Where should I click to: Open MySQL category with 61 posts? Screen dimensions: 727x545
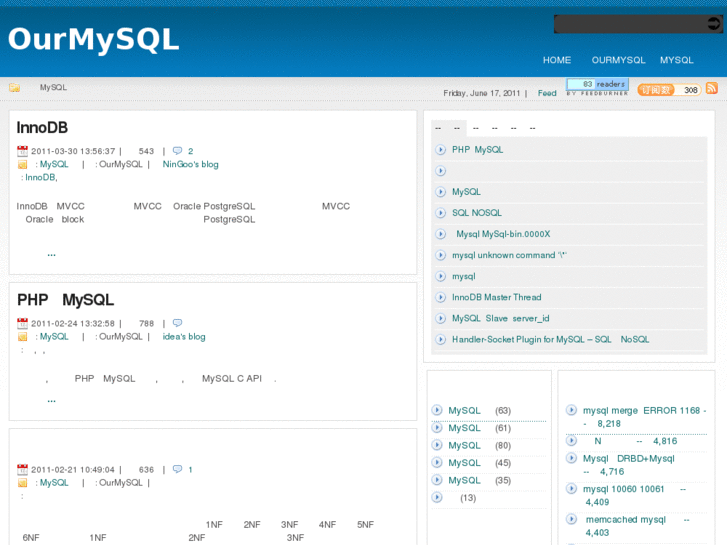click(x=464, y=428)
